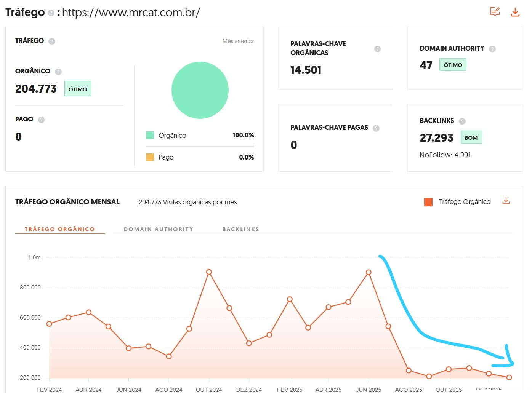Image resolution: width=532 pixels, height=393 pixels.
Task: Click the Mês anterior label
Action: (238, 41)
